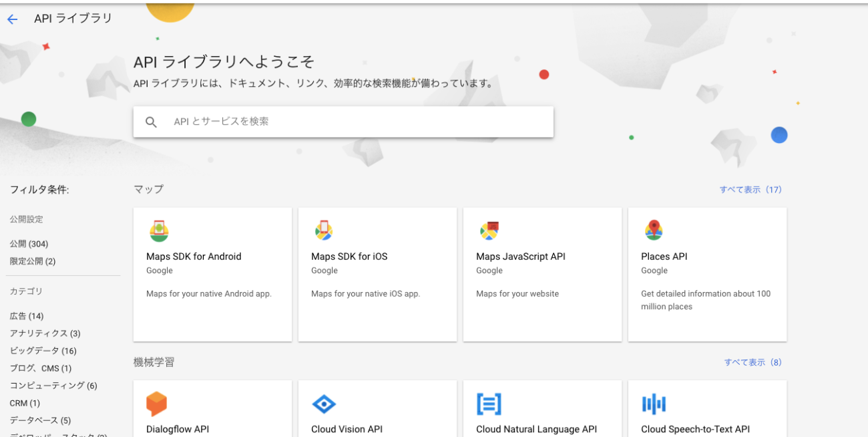Screen dimensions: 868x437
Task: Click the 'API ライブラリへようこそ' heading
Action: (224, 62)
